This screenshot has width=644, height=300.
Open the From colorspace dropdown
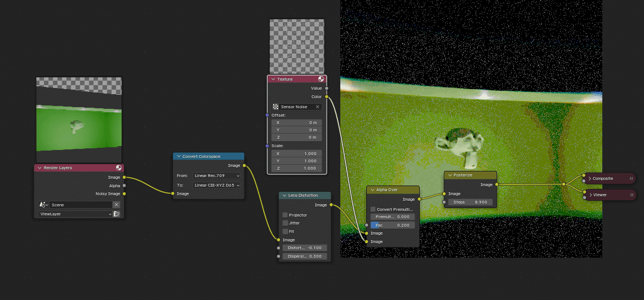pyautogui.click(x=216, y=176)
